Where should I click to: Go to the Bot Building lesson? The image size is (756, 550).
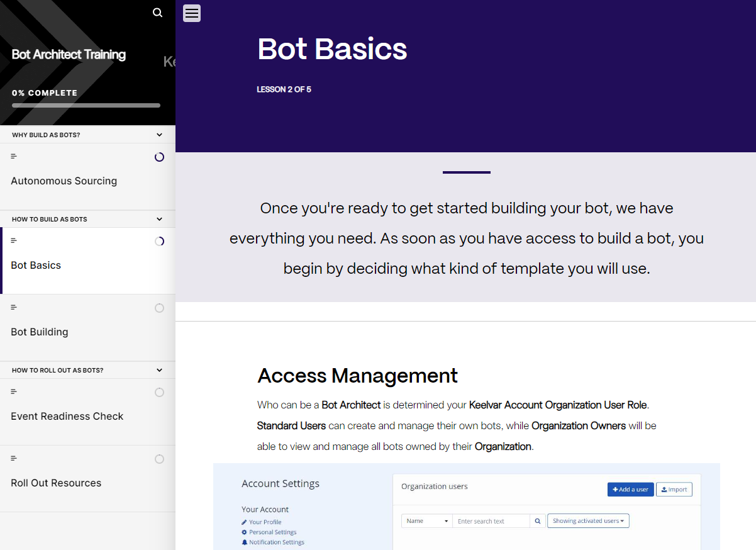(x=88, y=328)
